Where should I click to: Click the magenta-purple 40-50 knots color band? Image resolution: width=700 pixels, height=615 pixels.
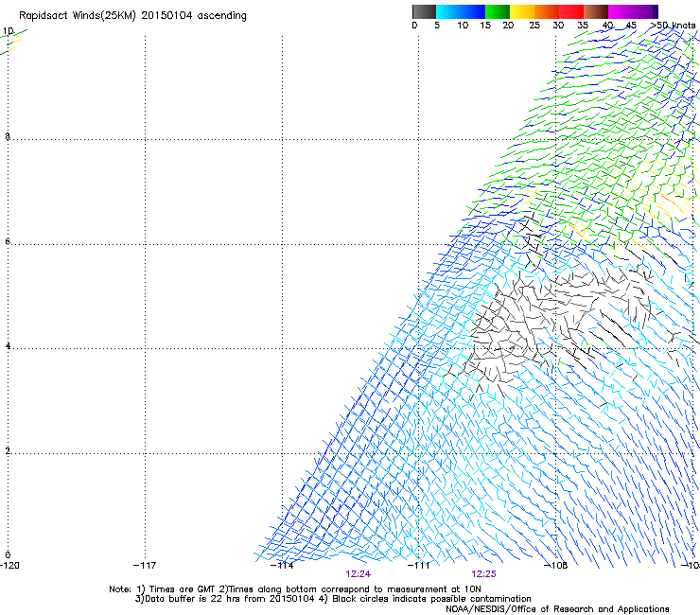pyautogui.click(x=633, y=11)
